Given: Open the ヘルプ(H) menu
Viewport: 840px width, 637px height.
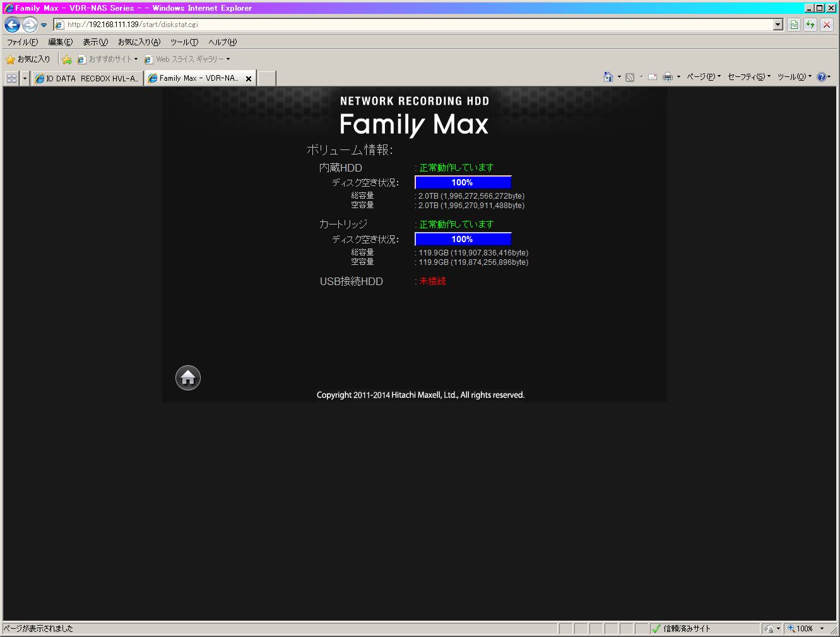Looking at the screenshot, I should pos(223,42).
